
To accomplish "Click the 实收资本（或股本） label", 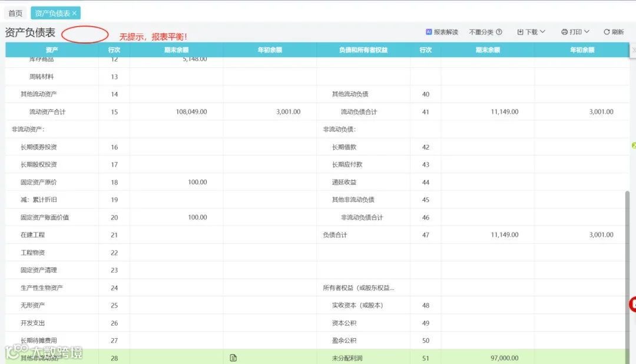I will coord(357,305).
